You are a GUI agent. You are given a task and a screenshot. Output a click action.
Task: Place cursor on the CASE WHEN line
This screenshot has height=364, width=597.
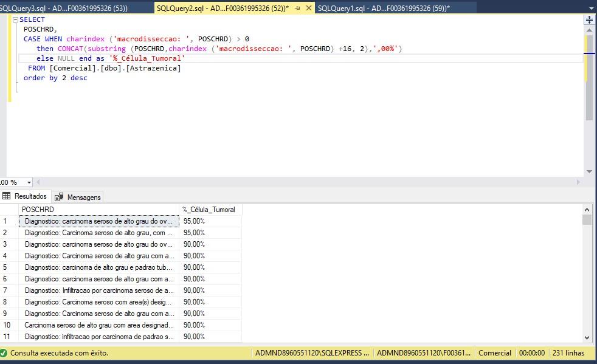[136, 39]
